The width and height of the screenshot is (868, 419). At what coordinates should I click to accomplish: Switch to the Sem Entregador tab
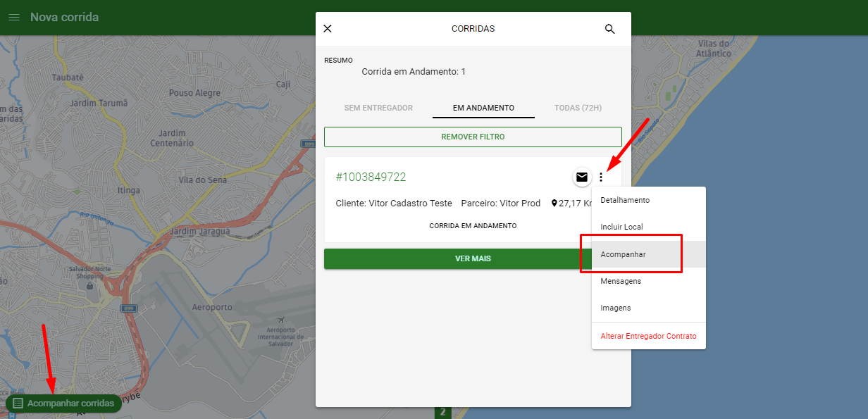coord(378,108)
